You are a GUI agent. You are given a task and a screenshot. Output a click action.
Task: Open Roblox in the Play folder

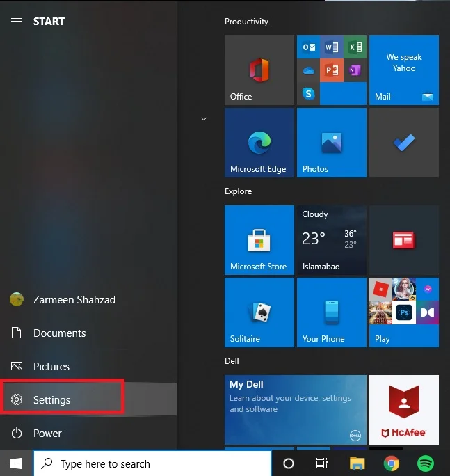[x=381, y=289]
